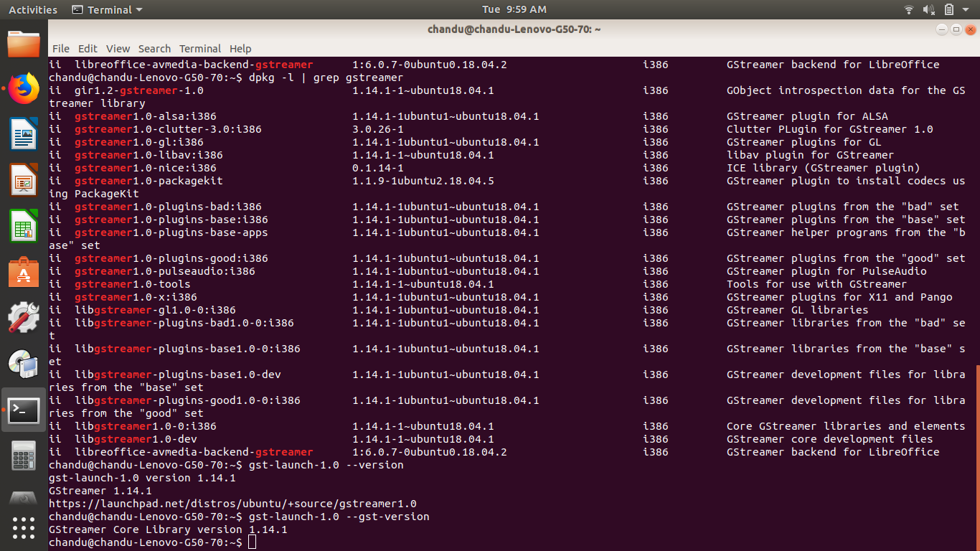Unmute audio via the muted speaker icon

click(928, 9)
